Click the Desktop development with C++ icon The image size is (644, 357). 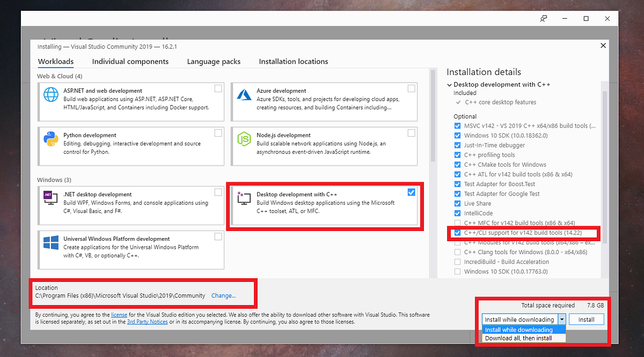[x=244, y=198]
